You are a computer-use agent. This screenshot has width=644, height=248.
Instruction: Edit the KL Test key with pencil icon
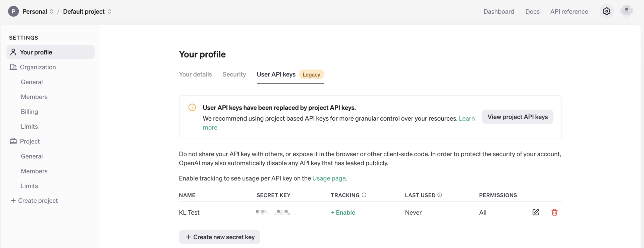click(x=536, y=212)
